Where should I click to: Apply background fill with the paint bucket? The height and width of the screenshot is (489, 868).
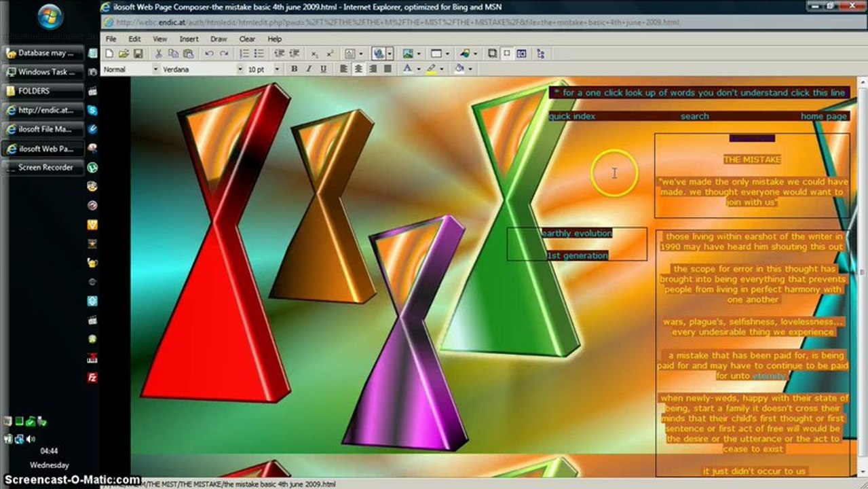[459, 69]
